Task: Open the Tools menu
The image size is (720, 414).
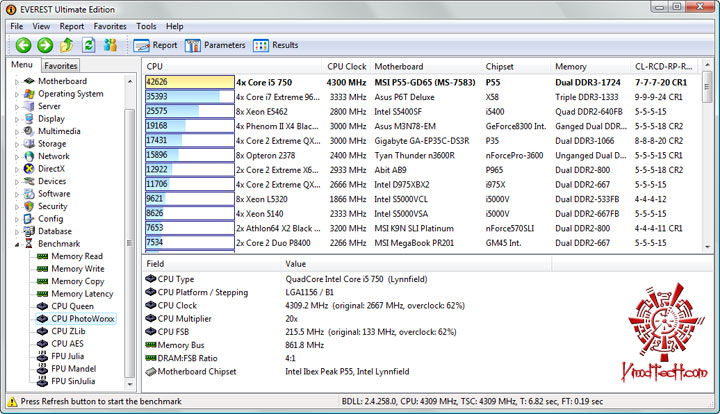Action: point(146,26)
